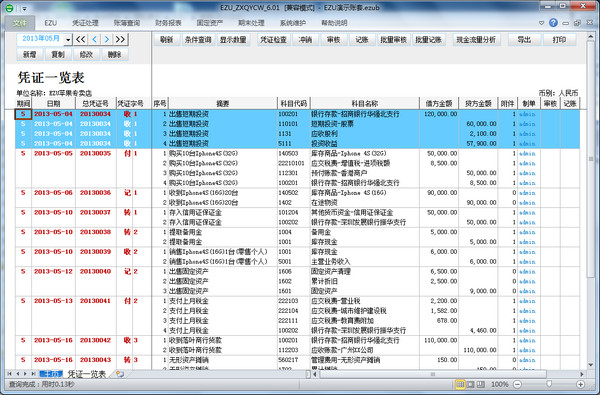Open the 凭证处理 ribbon tab

(x=85, y=23)
